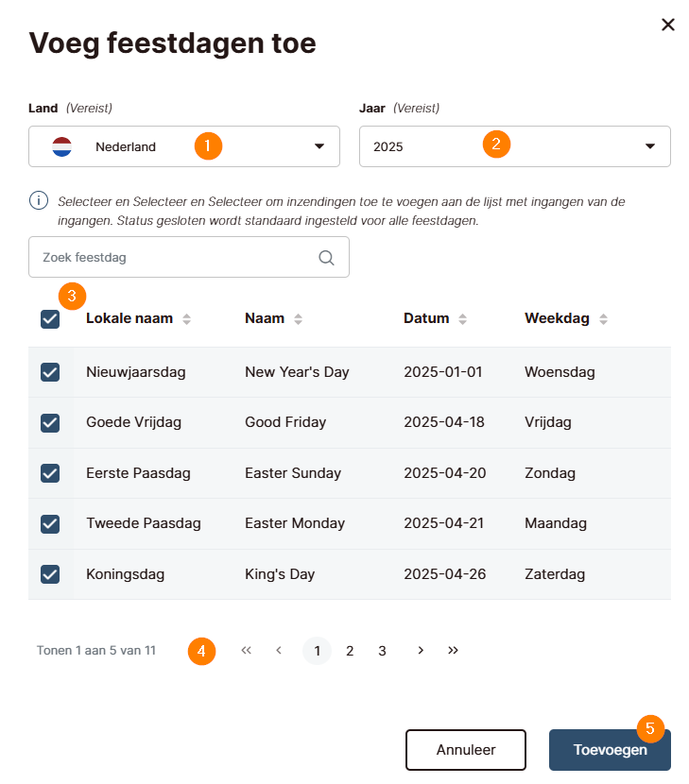Viewport: 689px width, 784px height.
Task: Expand the Jaar year dropdown
Action: 514,146
